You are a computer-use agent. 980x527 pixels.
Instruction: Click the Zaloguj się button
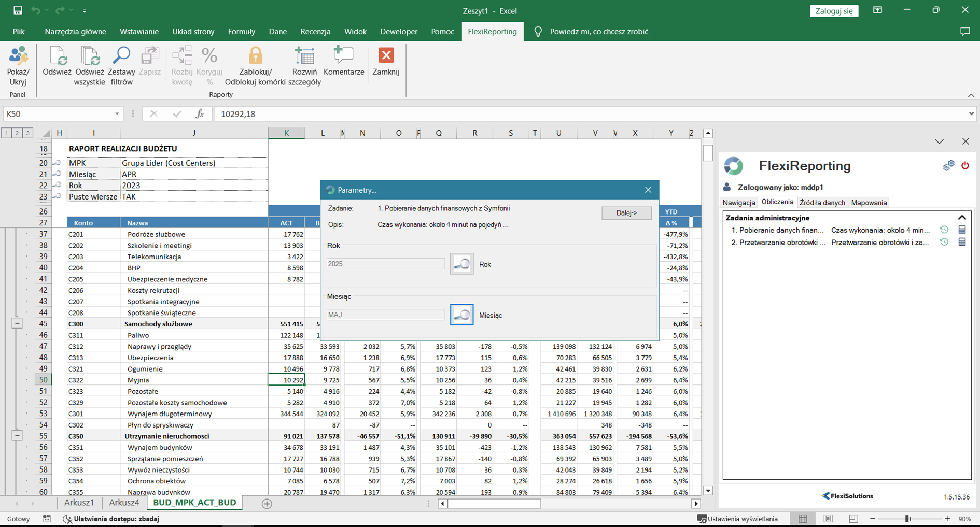[834, 11]
